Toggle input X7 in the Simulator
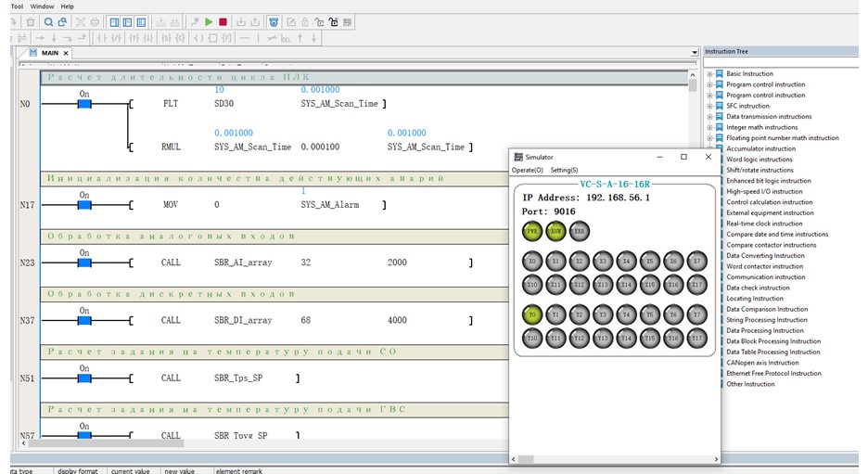 [x=697, y=261]
